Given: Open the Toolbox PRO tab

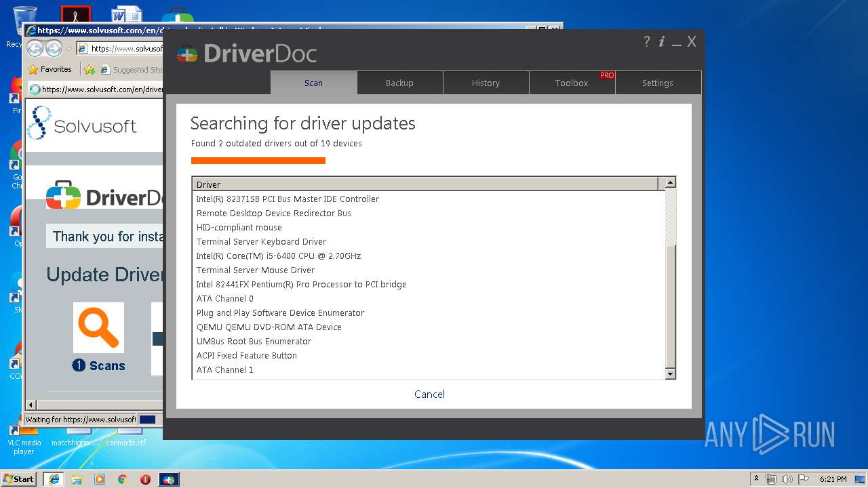Looking at the screenshot, I should [572, 83].
